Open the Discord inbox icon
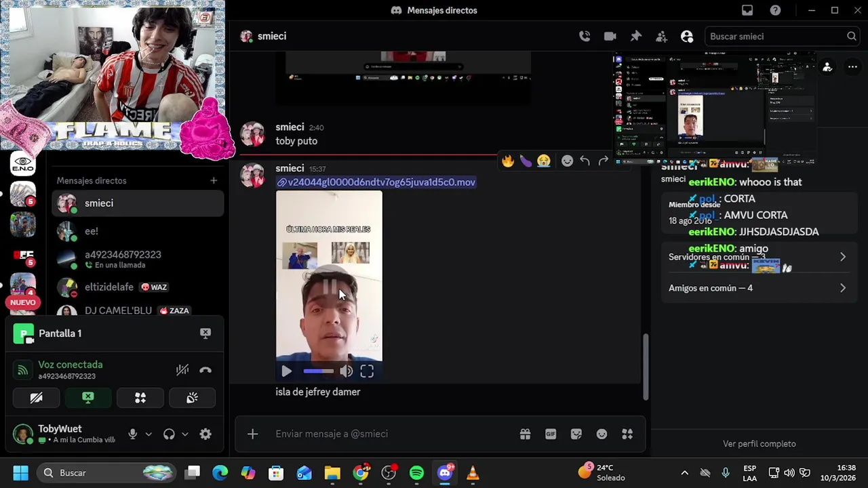Image resolution: width=868 pixels, height=488 pixels. (x=747, y=10)
